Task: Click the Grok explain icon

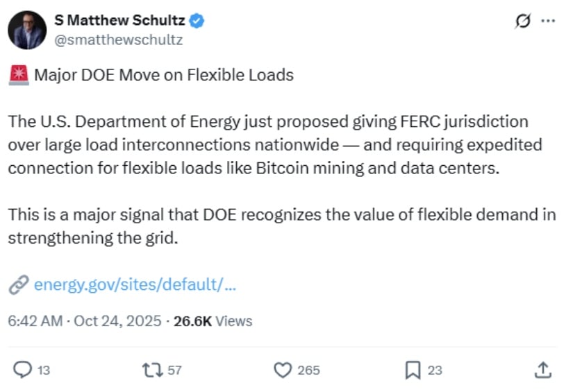Action: click(x=523, y=22)
